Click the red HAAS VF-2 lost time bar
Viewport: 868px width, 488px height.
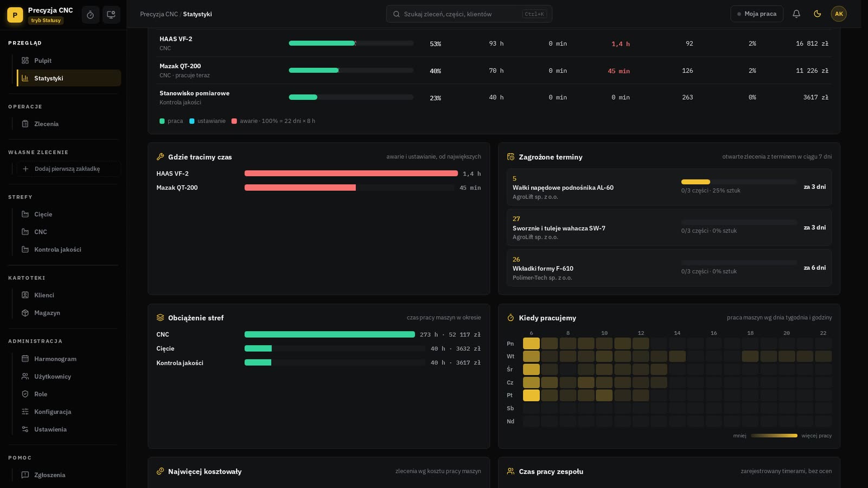(x=351, y=174)
